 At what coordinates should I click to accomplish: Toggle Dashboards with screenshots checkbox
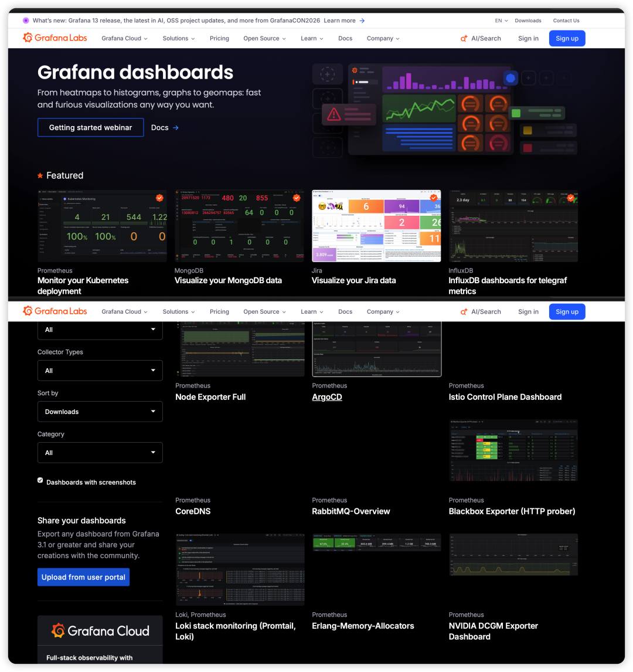point(40,480)
